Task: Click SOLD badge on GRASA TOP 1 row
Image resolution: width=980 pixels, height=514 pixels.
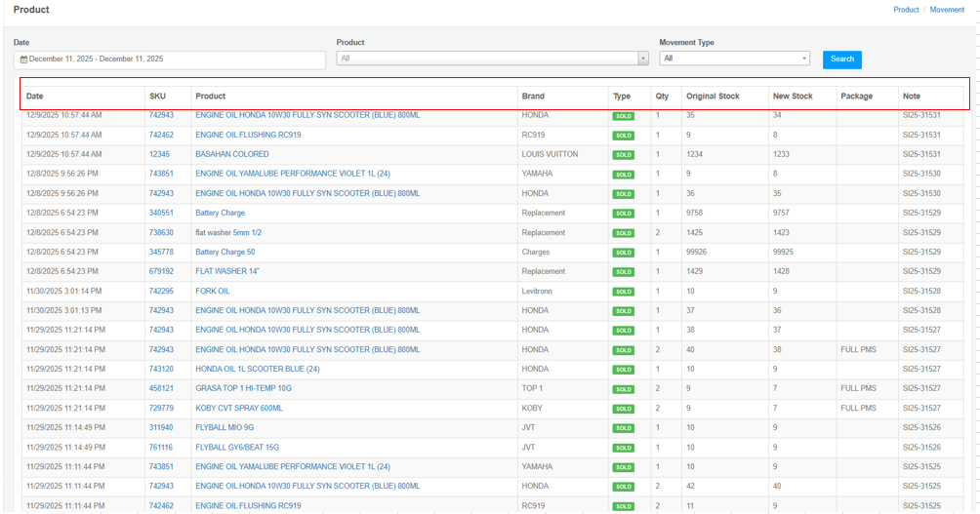Action: [623, 389]
